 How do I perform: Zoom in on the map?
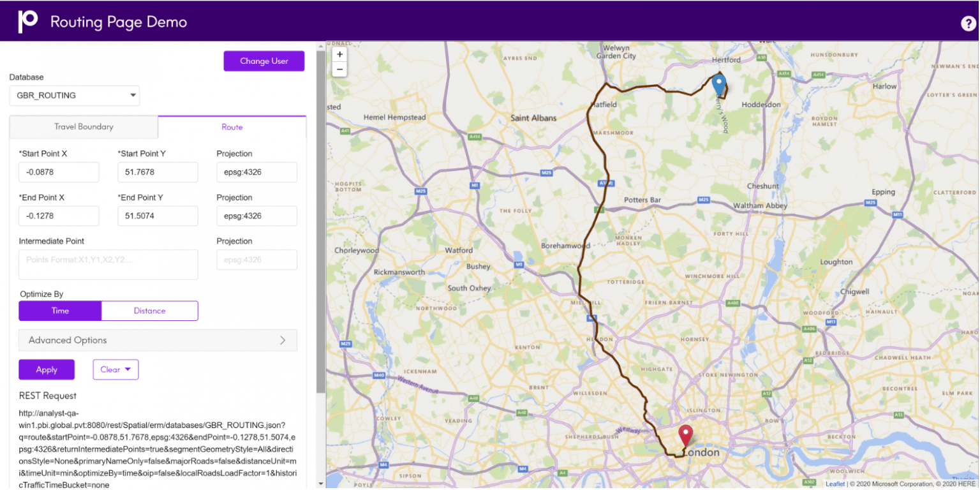tap(339, 54)
